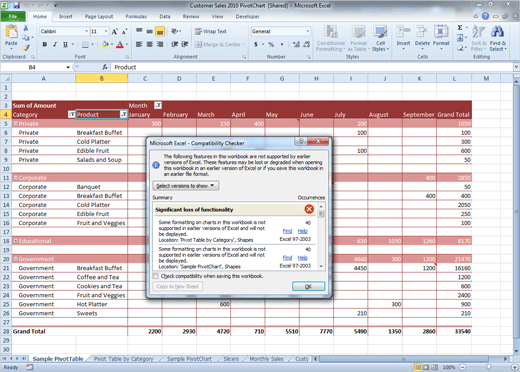Expand the Educational category group
Image resolution: width=520 pixels, height=372 pixels.
click(x=15, y=241)
